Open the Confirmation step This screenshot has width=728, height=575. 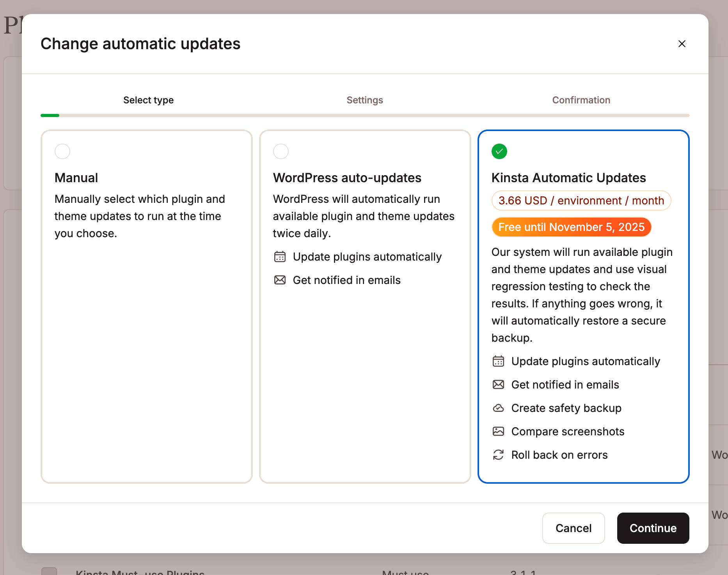click(x=581, y=100)
